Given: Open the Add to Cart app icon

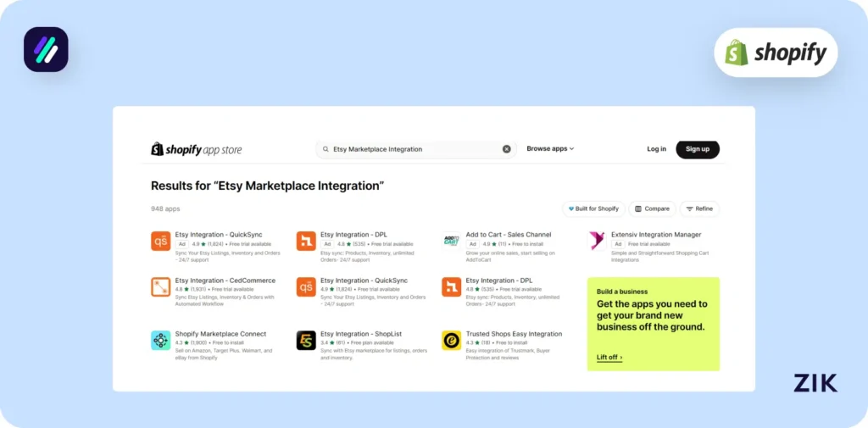Looking at the screenshot, I should click(x=451, y=241).
